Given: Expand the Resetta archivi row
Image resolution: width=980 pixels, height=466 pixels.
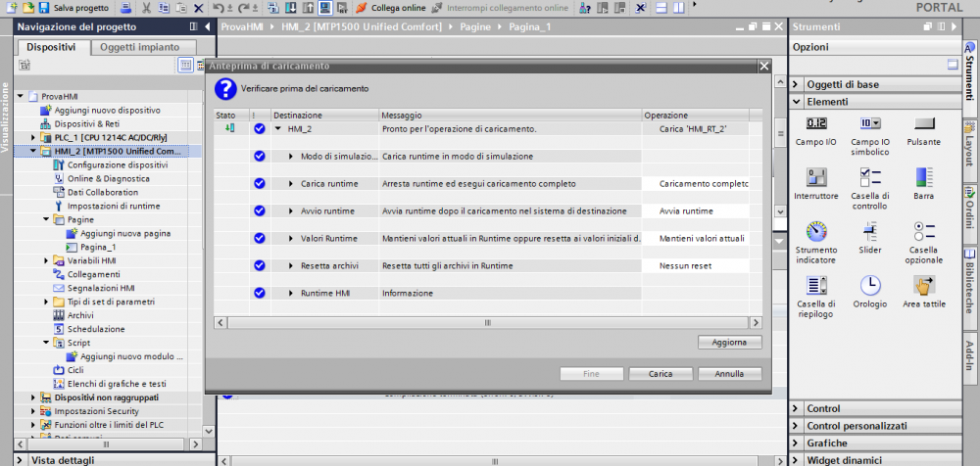Looking at the screenshot, I should pos(291,265).
